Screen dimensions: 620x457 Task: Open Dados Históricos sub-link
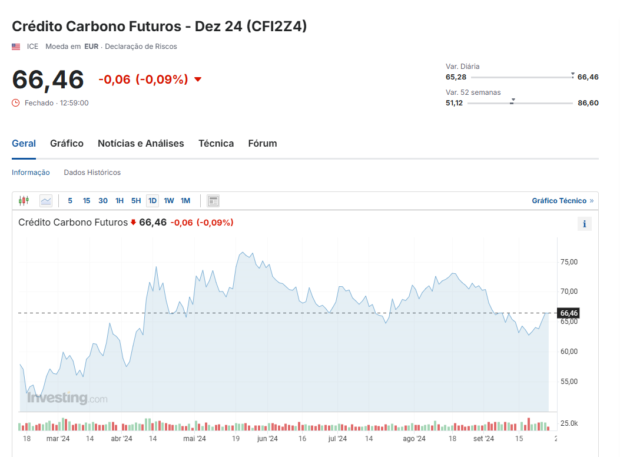91,172
